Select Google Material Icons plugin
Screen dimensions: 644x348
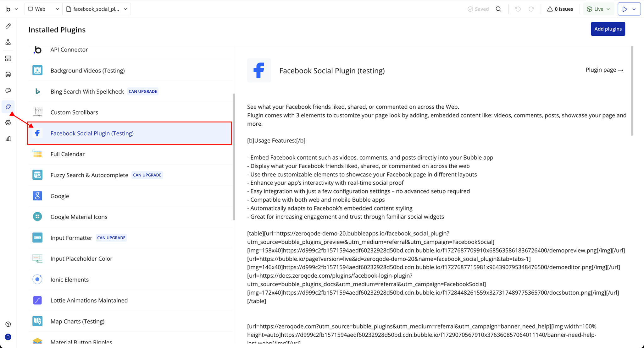point(79,217)
